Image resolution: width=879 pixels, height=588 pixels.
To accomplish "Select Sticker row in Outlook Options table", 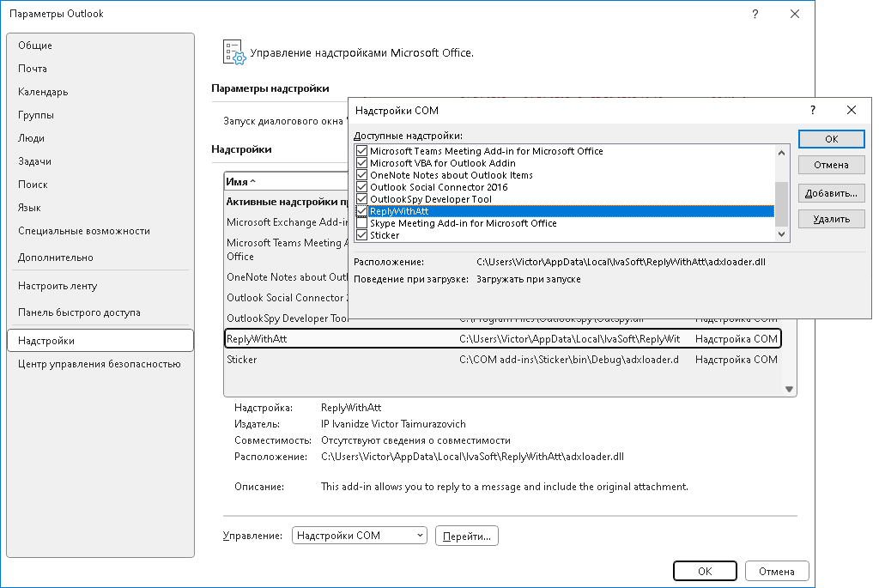I will coord(502,360).
